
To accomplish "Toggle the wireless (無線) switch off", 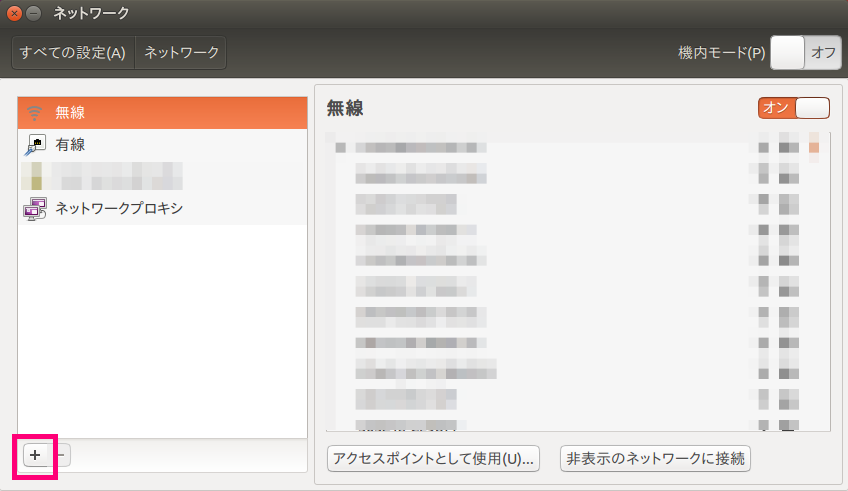I will click(x=793, y=108).
